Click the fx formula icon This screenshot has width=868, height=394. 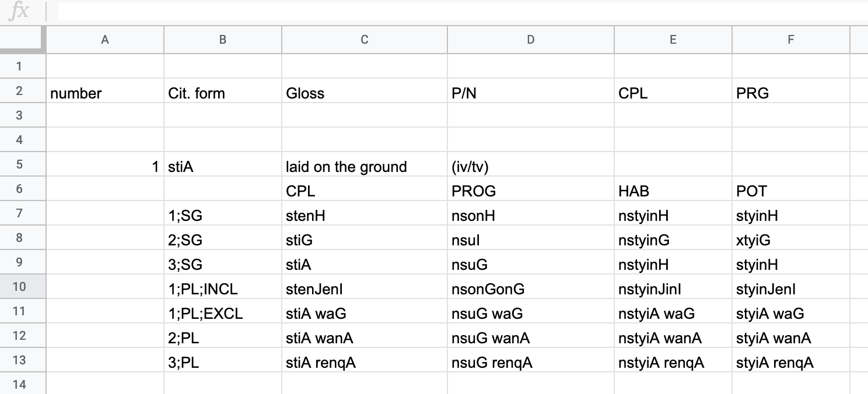(x=19, y=11)
